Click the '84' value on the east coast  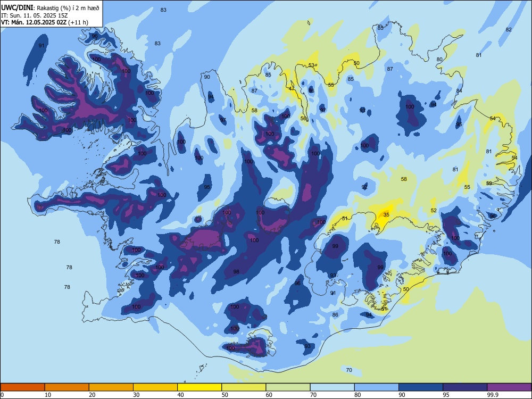coord(459,90)
